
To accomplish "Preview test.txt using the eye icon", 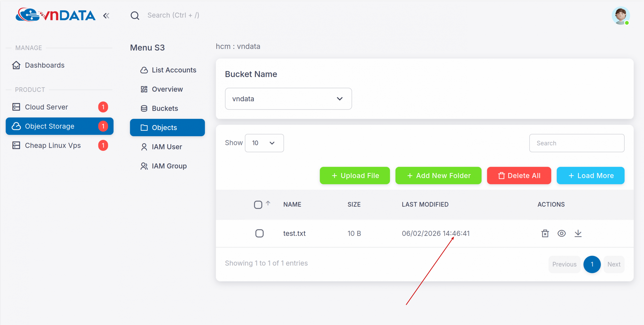I will [561, 233].
